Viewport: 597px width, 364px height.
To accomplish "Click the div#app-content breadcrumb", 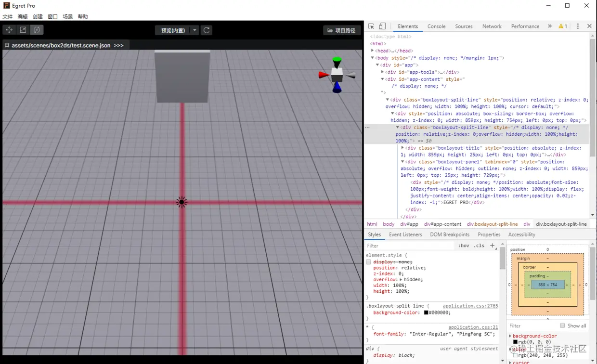I will click(x=442, y=224).
